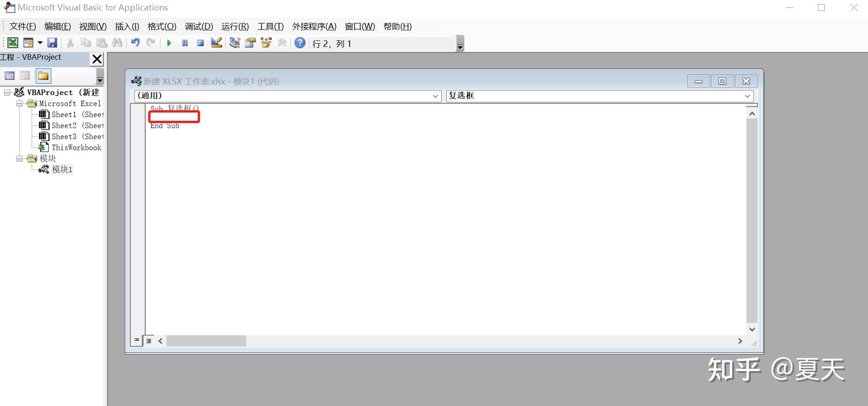Click vertical scrollbar up arrow

752,113
